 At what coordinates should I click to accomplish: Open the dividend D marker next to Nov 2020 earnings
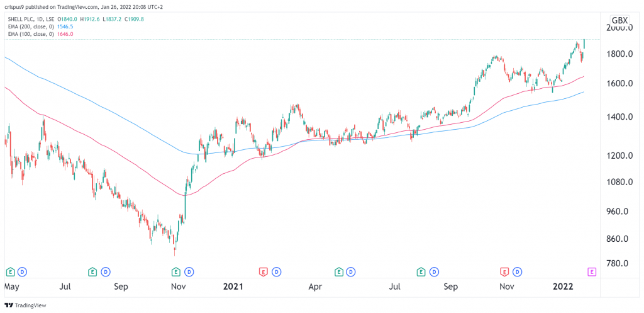point(189,271)
